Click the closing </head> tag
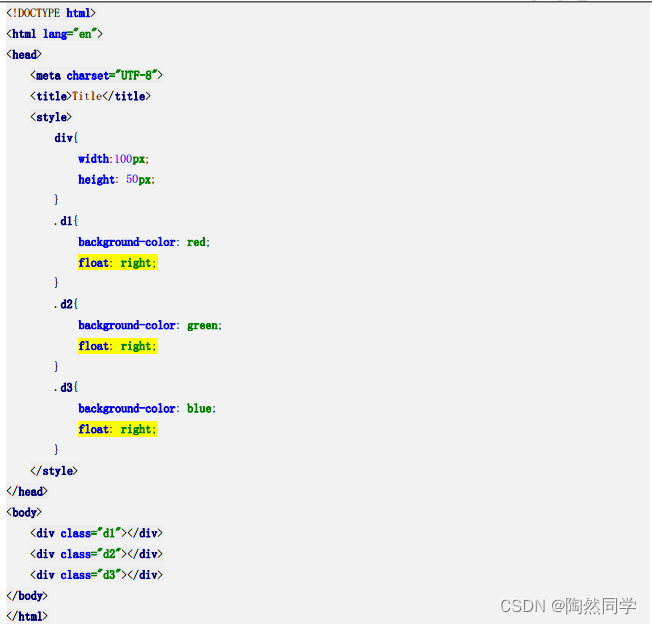This screenshot has height=624, width=652. point(27,492)
